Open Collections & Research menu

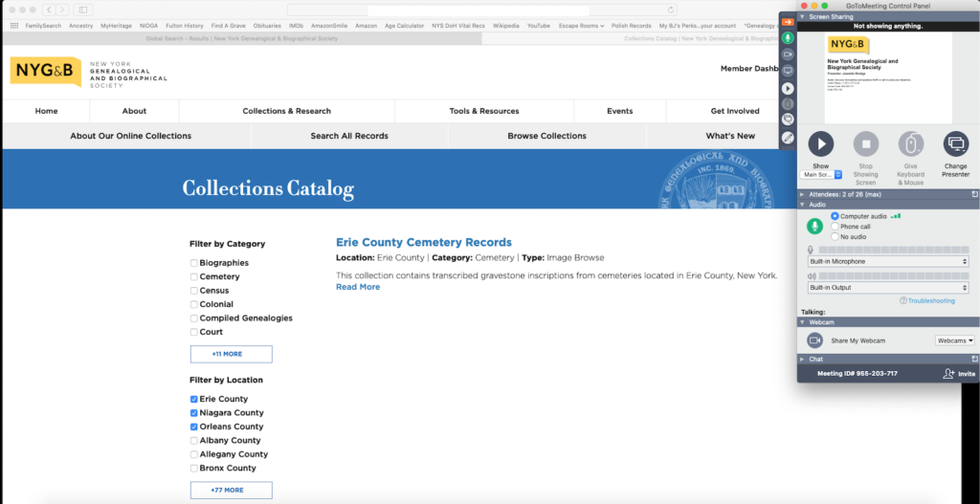click(x=287, y=111)
